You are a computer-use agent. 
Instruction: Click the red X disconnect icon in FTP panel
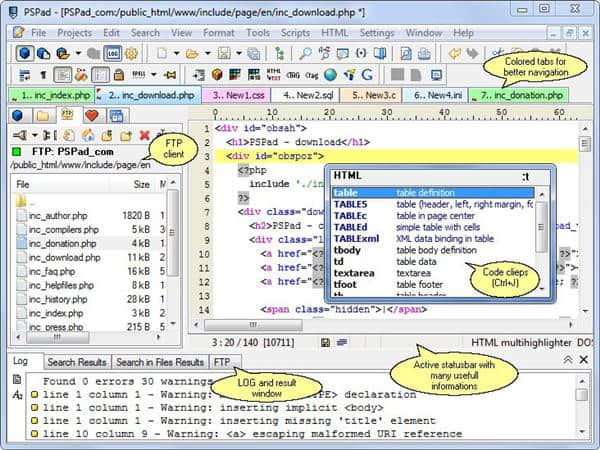(145, 135)
